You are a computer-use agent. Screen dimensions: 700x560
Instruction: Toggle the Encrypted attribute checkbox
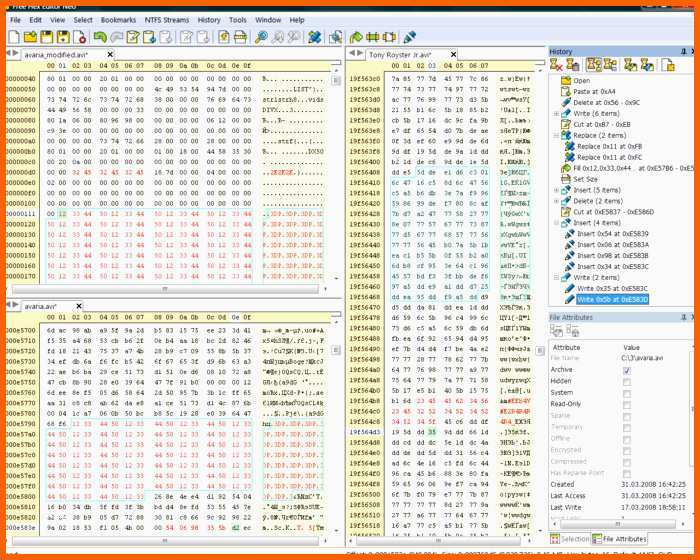point(627,451)
